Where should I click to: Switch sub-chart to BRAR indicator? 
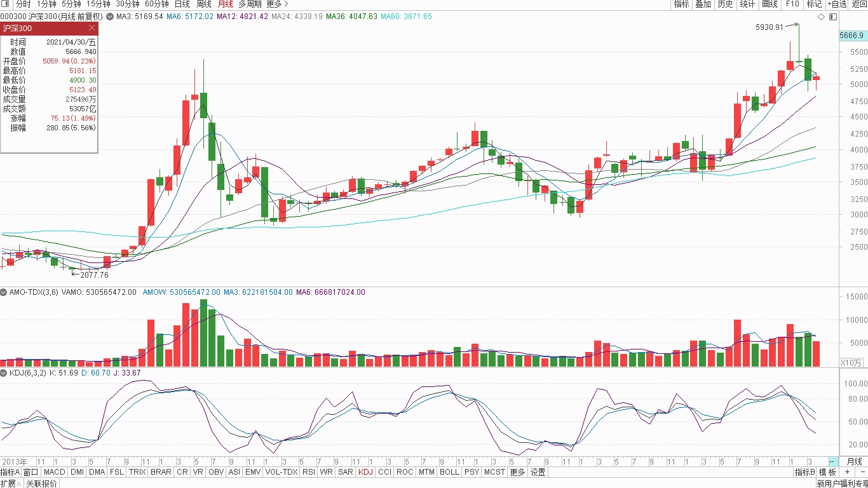[161, 472]
